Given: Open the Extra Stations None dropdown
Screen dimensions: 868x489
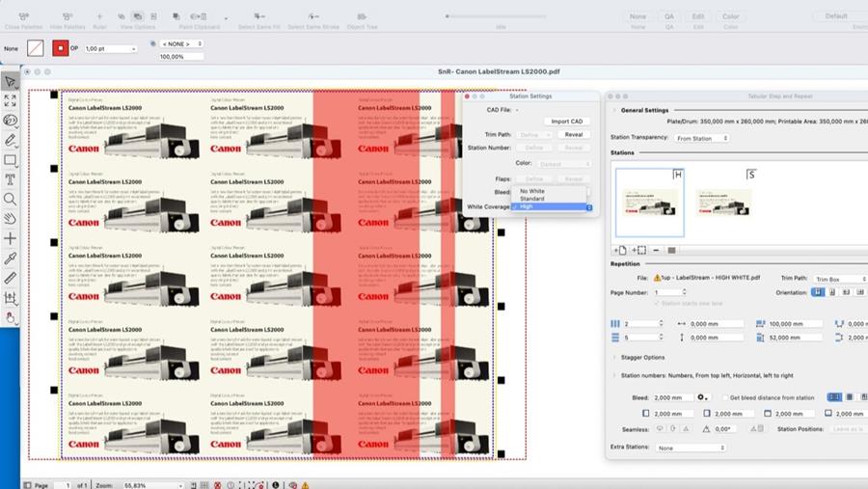Looking at the screenshot, I should [691, 448].
